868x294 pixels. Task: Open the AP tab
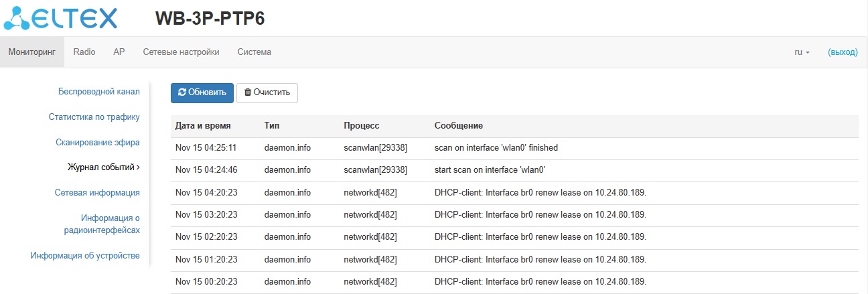coord(119,52)
